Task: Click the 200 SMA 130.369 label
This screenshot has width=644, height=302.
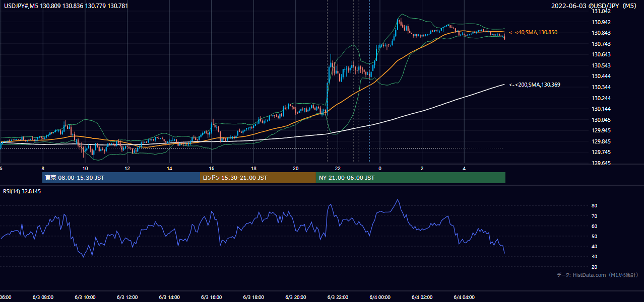Action: pyautogui.click(x=535, y=85)
